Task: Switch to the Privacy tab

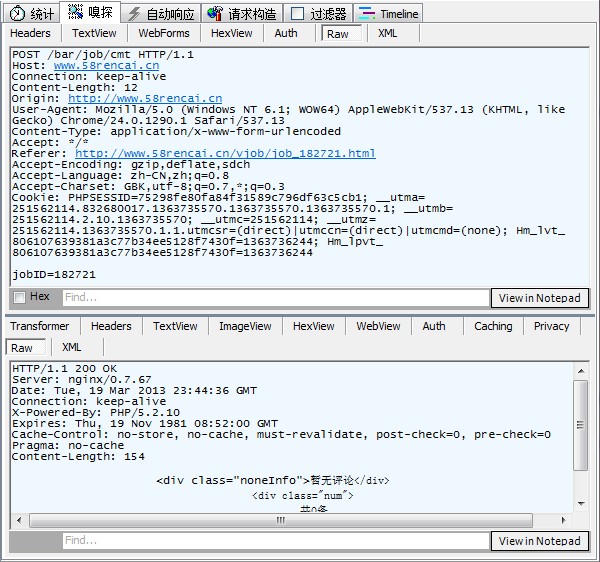Action: pos(551,326)
